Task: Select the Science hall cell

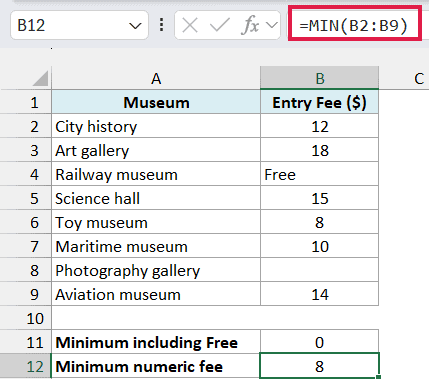Action: click(156, 198)
